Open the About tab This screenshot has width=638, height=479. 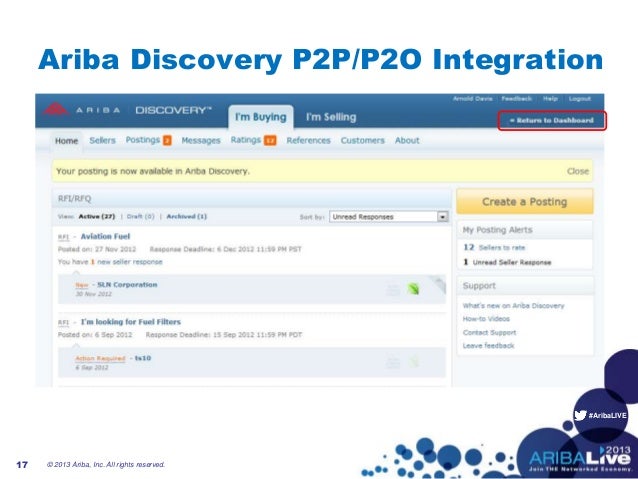pyautogui.click(x=407, y=140)
